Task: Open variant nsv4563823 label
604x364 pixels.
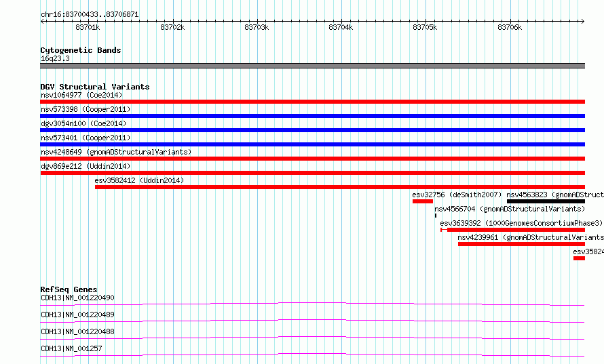Action: (x=555, y=195)
